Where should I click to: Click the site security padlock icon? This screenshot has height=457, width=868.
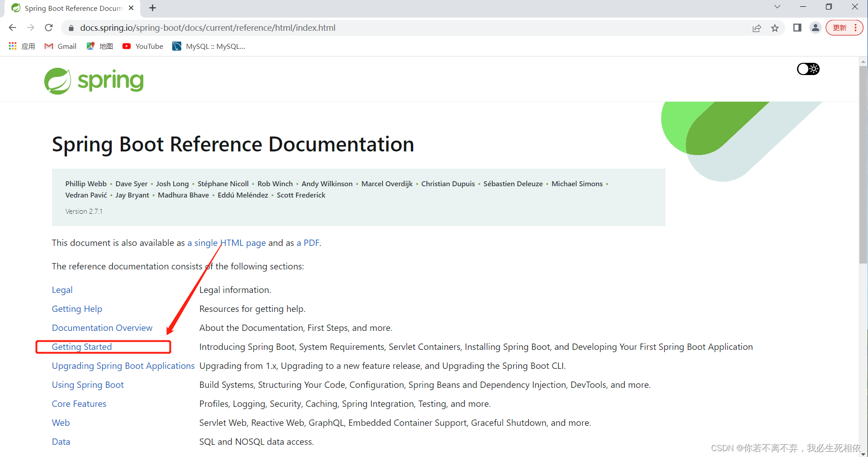pyautogui.click(x=71, y=28)
